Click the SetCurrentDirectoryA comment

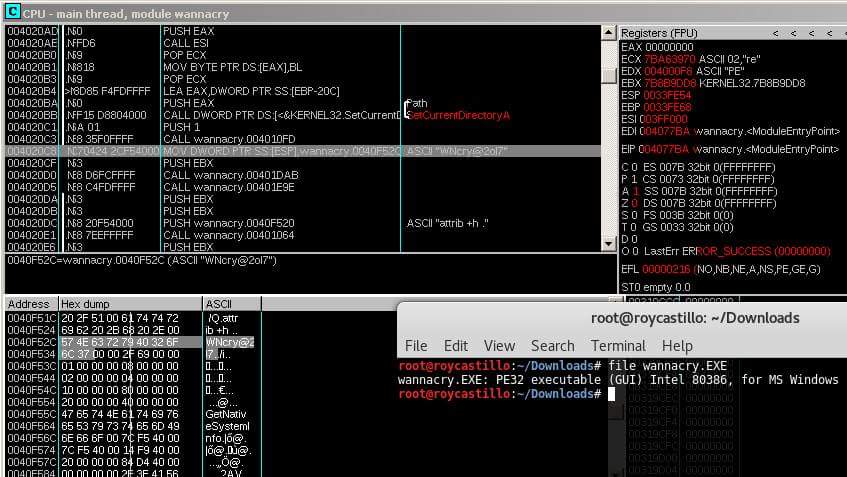click(x=458, y=115)
